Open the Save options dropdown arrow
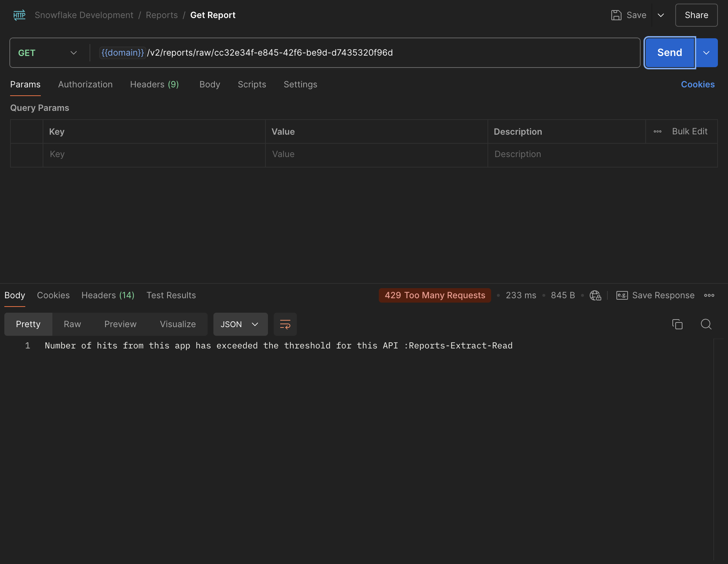The height and width of the screenshot is (564, 728). (661, 15)
